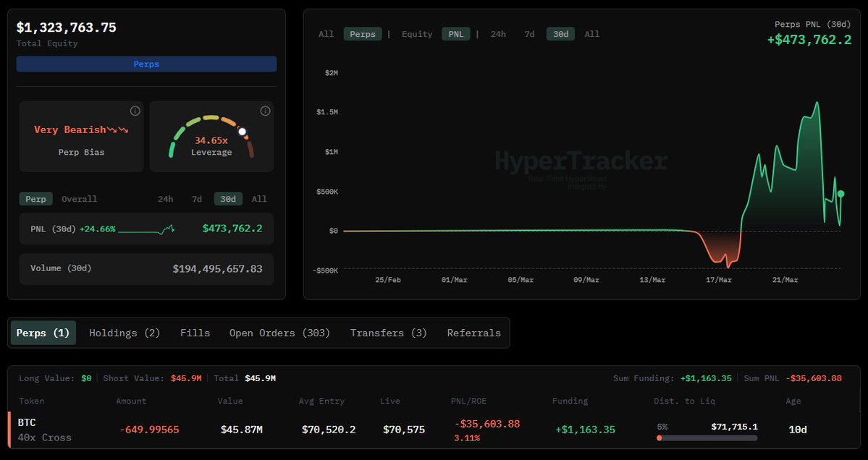Select the Perp stats toggle
The width and height of the screenshot is (868, 460).
[x=36, y=199]
